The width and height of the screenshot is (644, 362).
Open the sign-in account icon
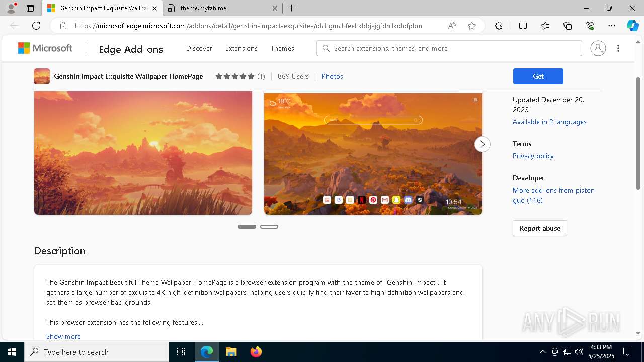598,48
